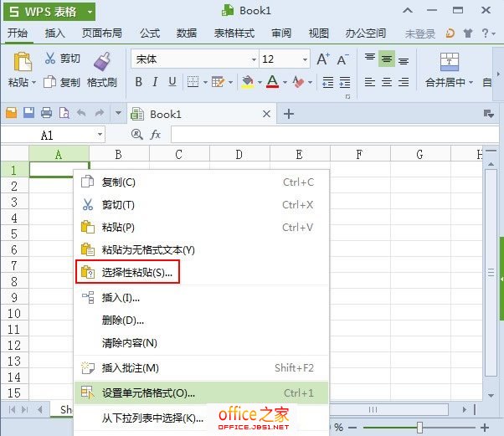
Task: Toggle align text right
Action: [404, 82]
